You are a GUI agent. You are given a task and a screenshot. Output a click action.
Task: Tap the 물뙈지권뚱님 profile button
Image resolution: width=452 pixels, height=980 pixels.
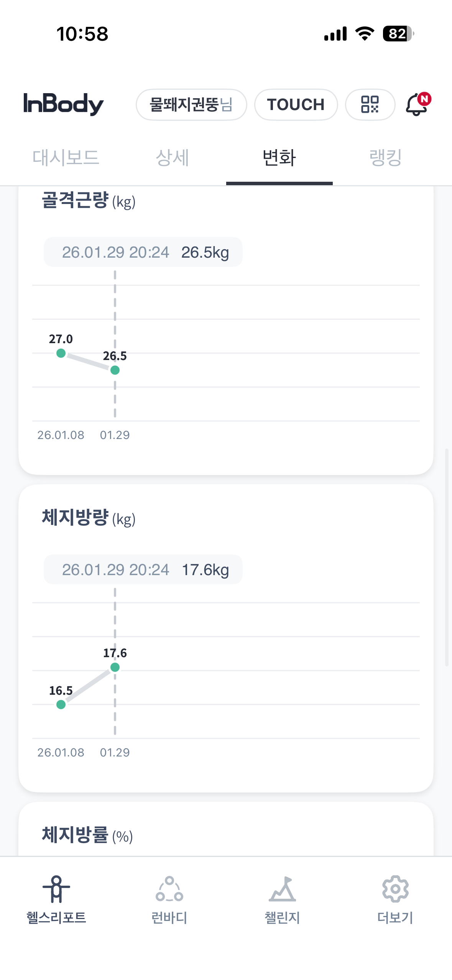[191, 104]
